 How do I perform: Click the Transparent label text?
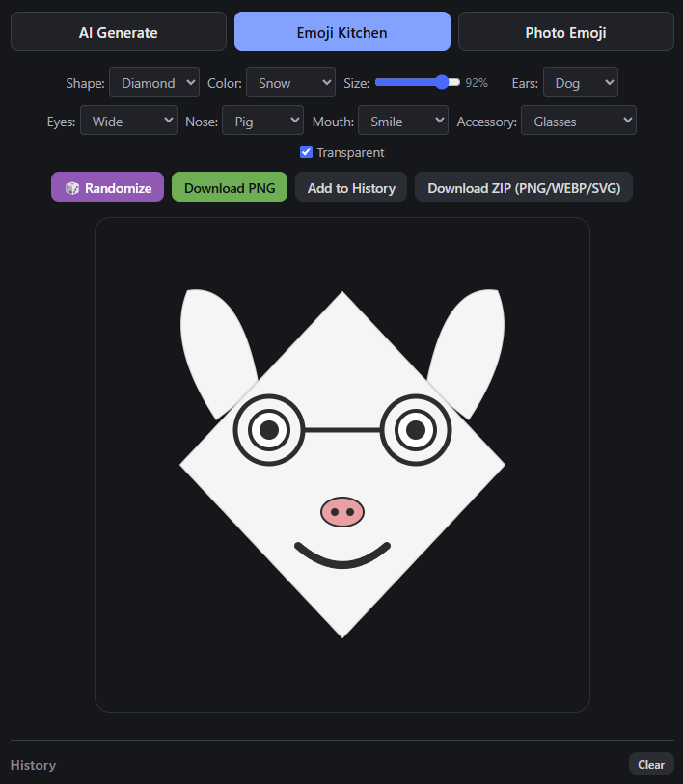(x=351, y=152)
